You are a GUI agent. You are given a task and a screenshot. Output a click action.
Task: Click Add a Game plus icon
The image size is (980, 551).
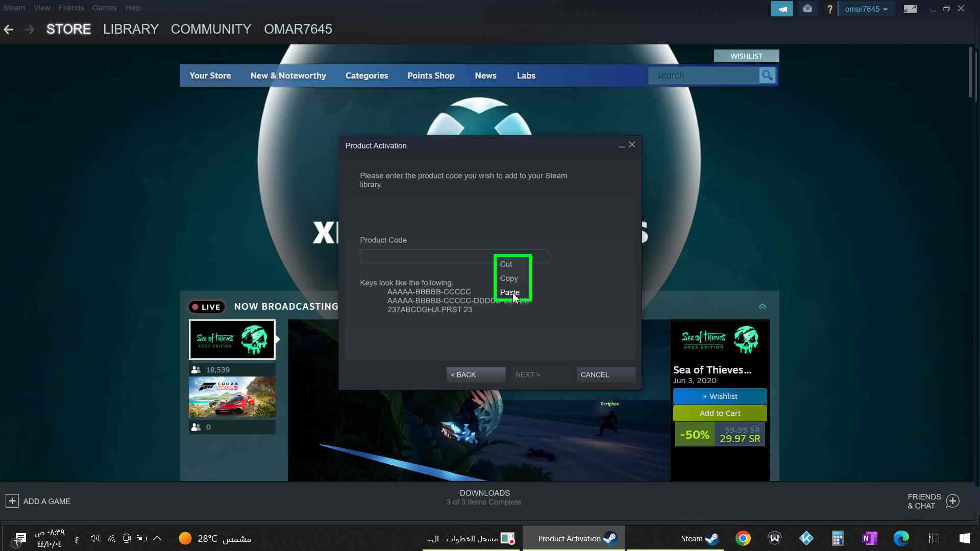click(x=12, y=501)
